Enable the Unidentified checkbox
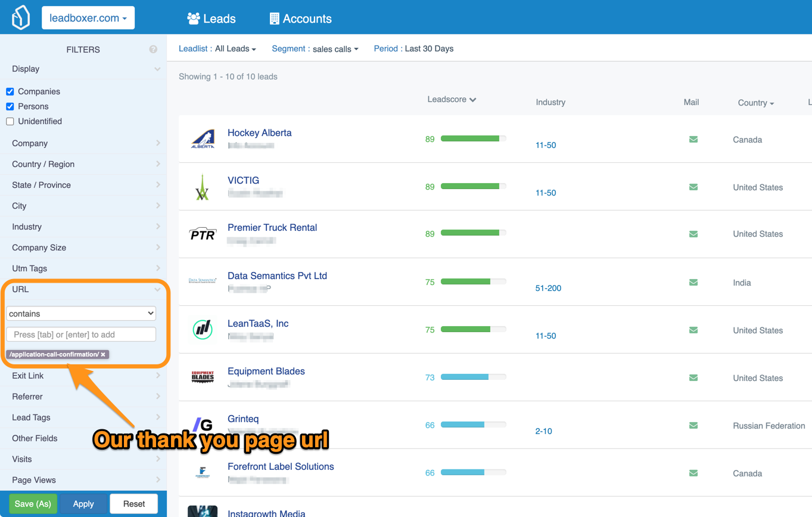 pyautogui.click(x=10, y=121)
